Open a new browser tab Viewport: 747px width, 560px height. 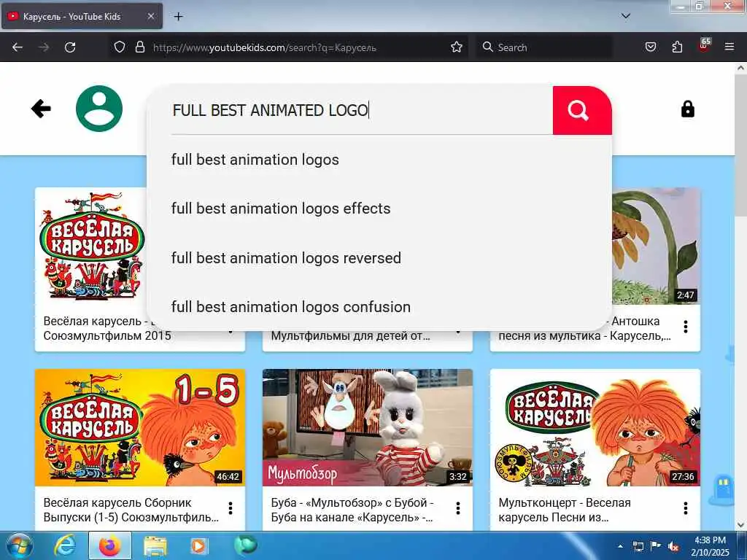[x=178, y=17]
